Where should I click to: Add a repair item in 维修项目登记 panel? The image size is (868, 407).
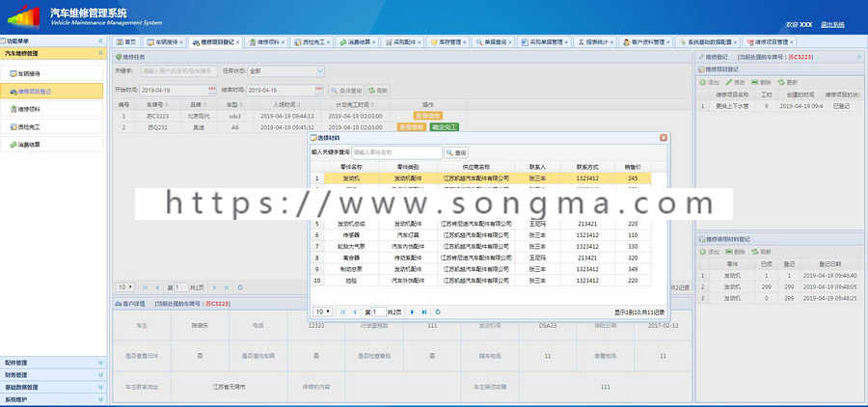[709, 82]
